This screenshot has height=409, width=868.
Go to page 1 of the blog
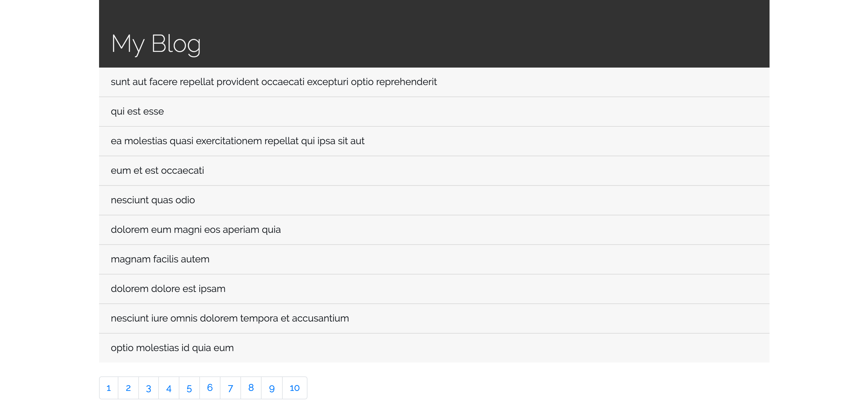(108, 388)
